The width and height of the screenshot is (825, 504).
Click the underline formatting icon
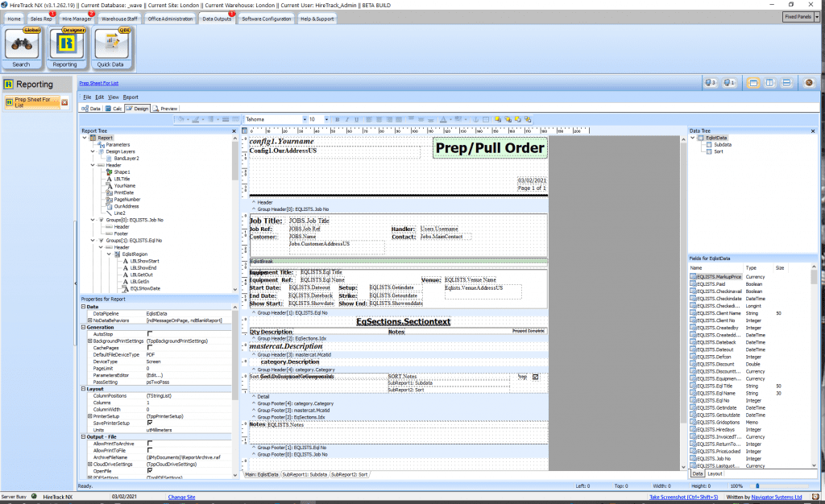356,119
